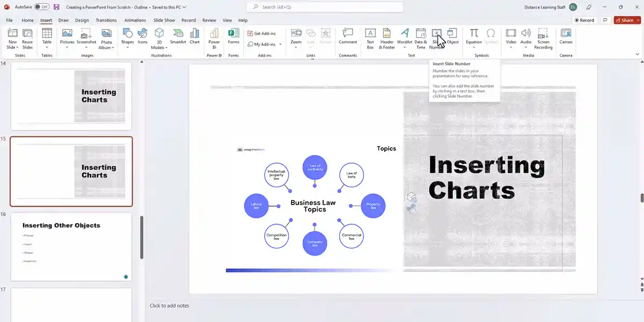Toggle the AutoSave switch
Screen dimensions: 644x322
[x=42, y=7]
